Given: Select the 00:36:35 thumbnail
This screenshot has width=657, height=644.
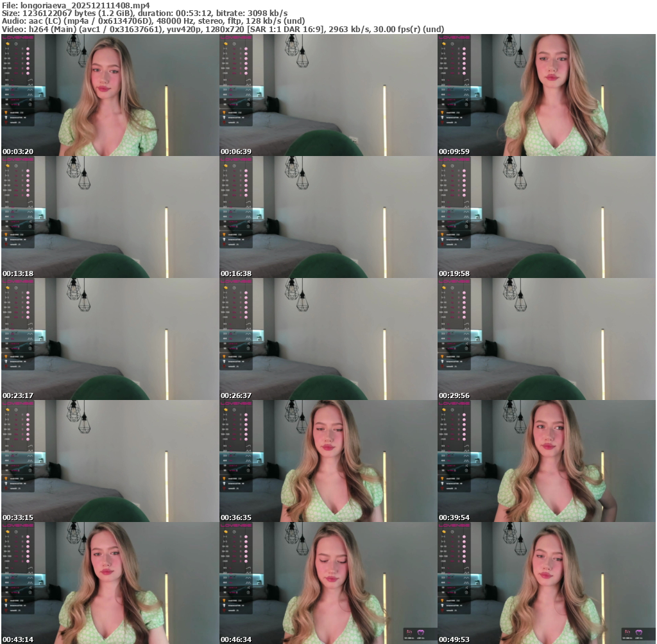Looking at the screenshot, I should pos(328,461).
